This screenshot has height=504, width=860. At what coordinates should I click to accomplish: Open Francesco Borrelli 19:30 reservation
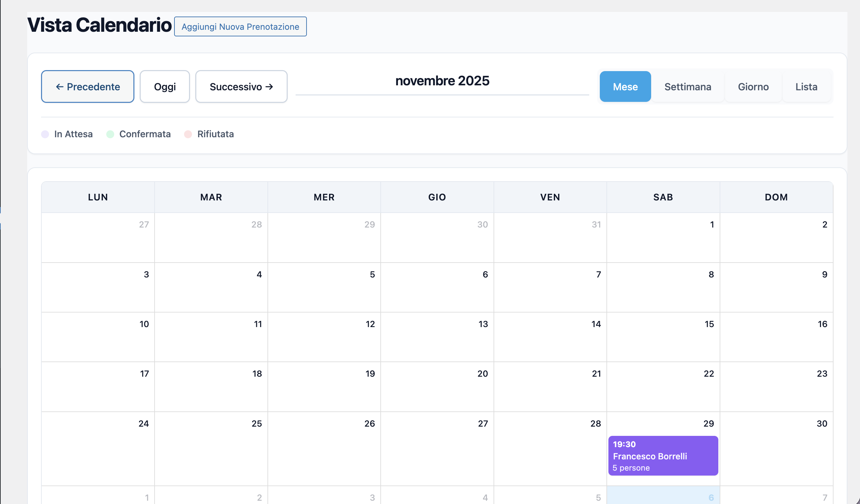point(663,456)
